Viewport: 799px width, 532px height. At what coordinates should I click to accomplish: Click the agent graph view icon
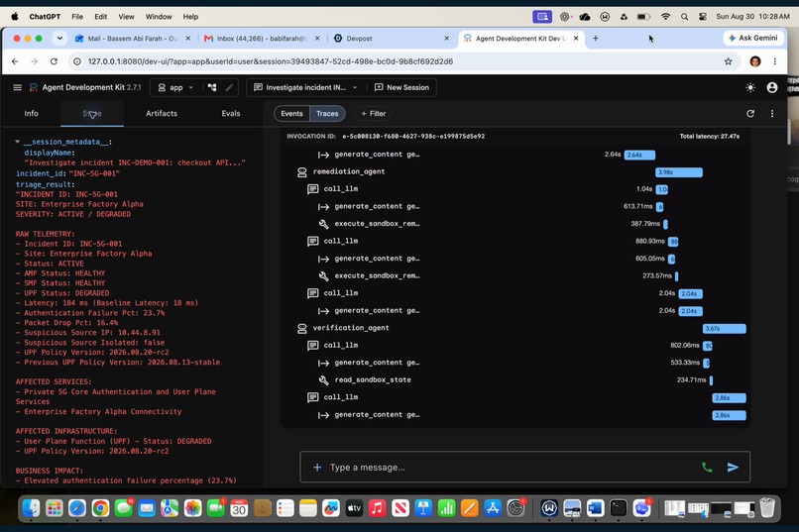point(212,87)
